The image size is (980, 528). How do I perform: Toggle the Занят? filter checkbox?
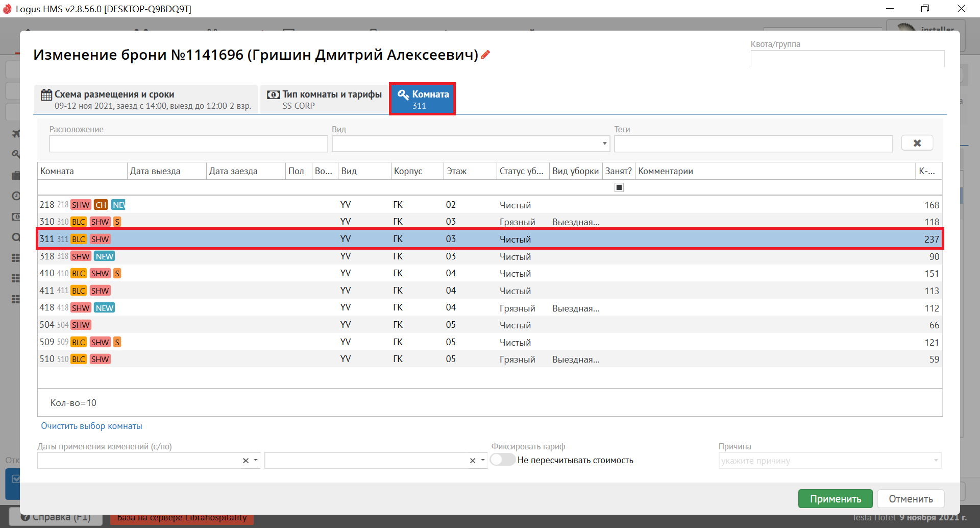tap(619, 187)
